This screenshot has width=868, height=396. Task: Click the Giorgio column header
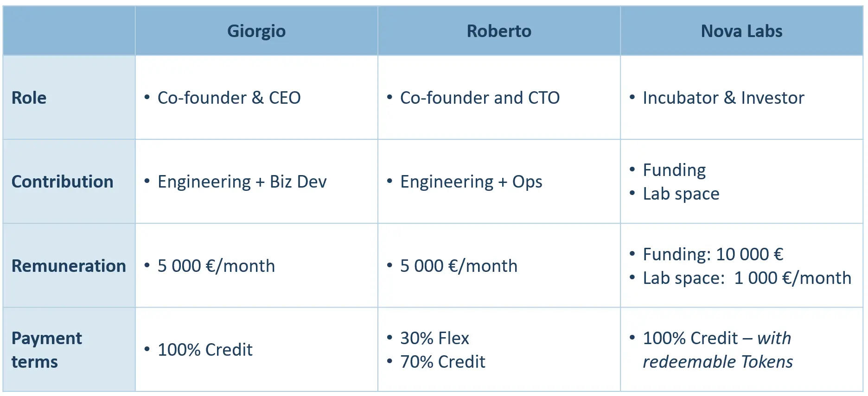pyautogui.click(x=256, y=31)
